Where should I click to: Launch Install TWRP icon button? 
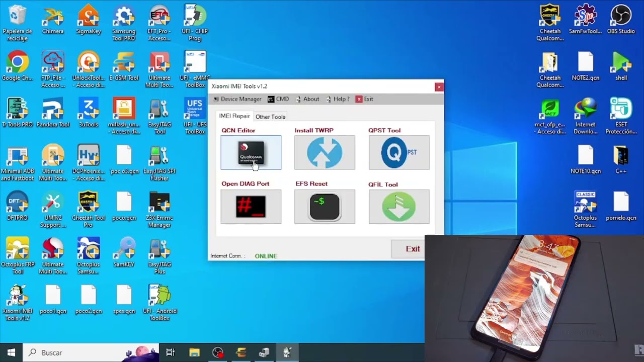click(x=325, y=152)
